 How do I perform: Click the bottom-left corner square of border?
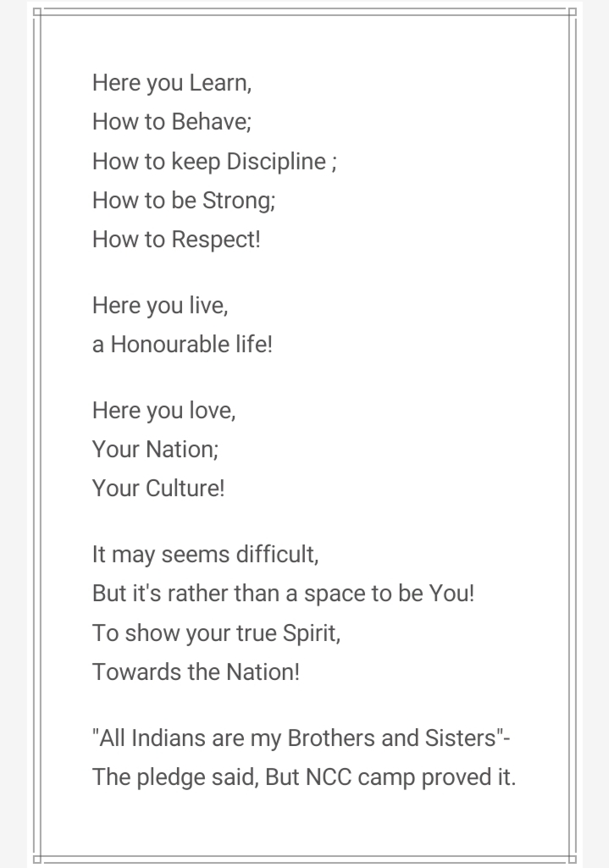(x=36, y=860)
